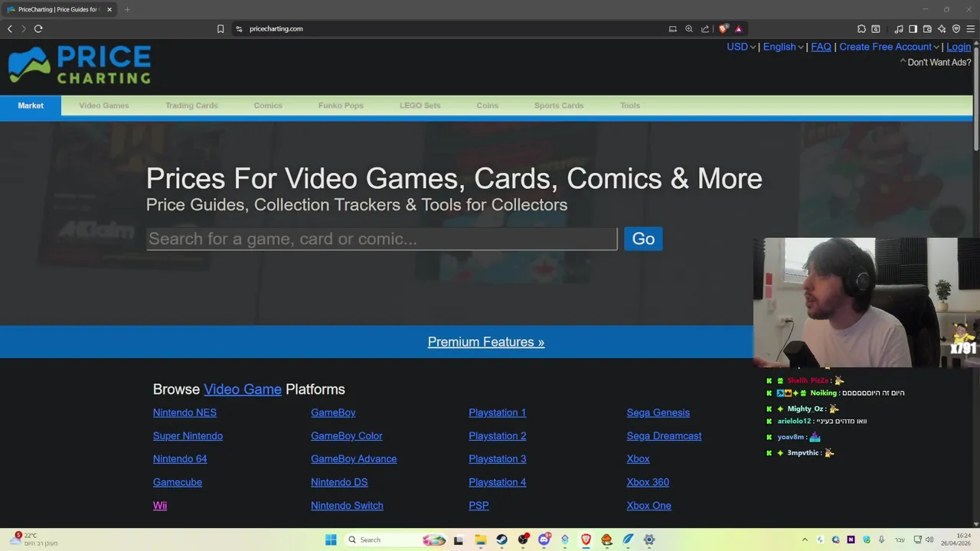Open the GameBoy Color link
980x551 pixels.
[346, 436]
